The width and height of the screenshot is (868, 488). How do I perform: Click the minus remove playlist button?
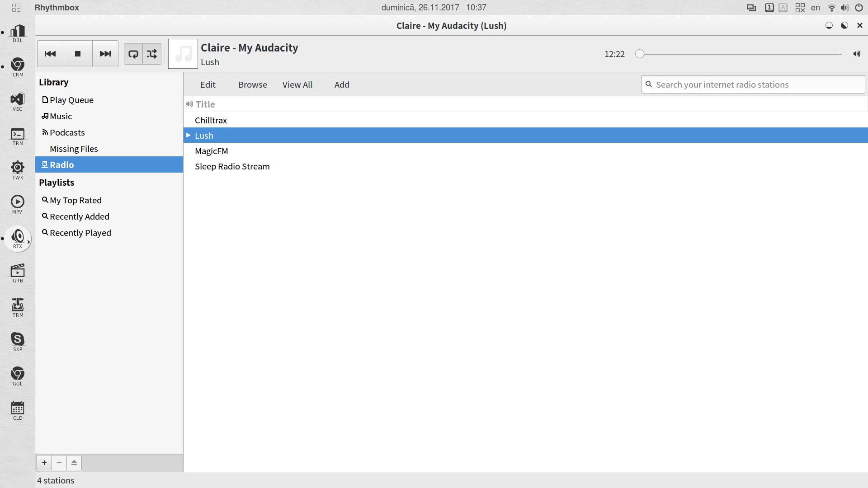point(59,463)
